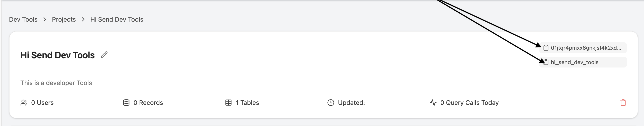Click the table grid icon beside 1 Tables

[x=228, y=103]
